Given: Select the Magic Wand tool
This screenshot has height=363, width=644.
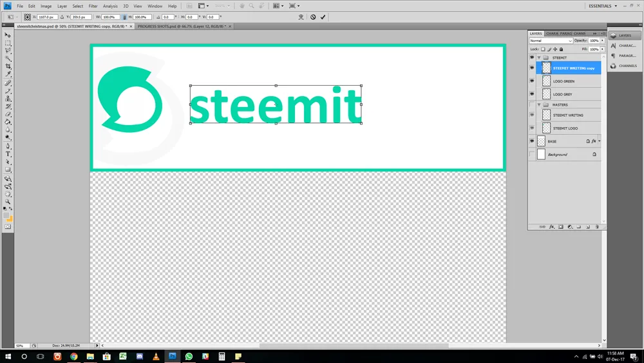Looking at the screenshot, I should [8, 59].
